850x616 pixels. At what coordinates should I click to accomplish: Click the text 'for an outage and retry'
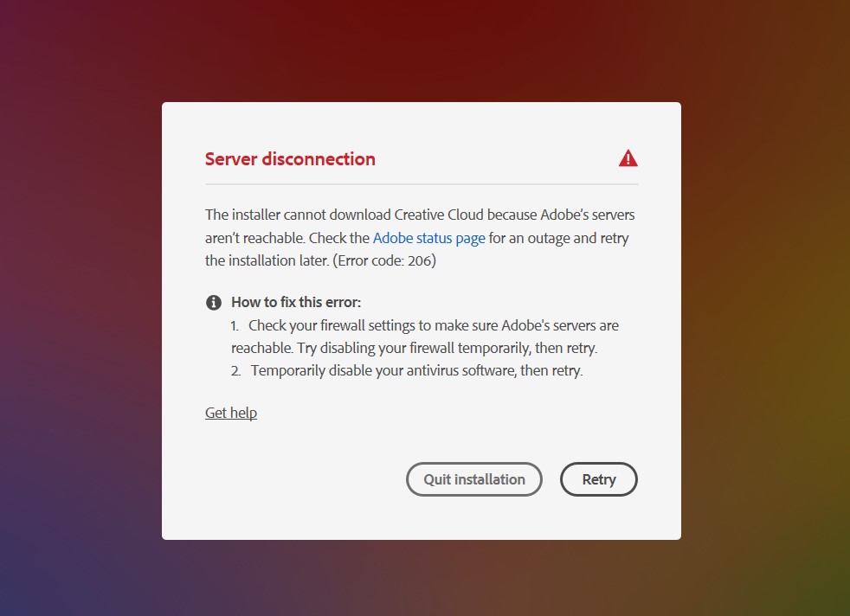point(558,238)
